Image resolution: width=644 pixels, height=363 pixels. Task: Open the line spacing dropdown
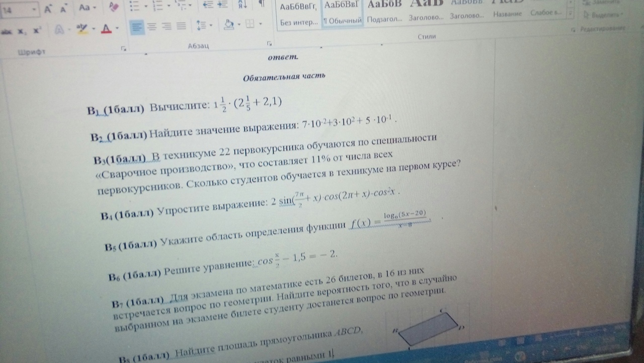point(202,26)
